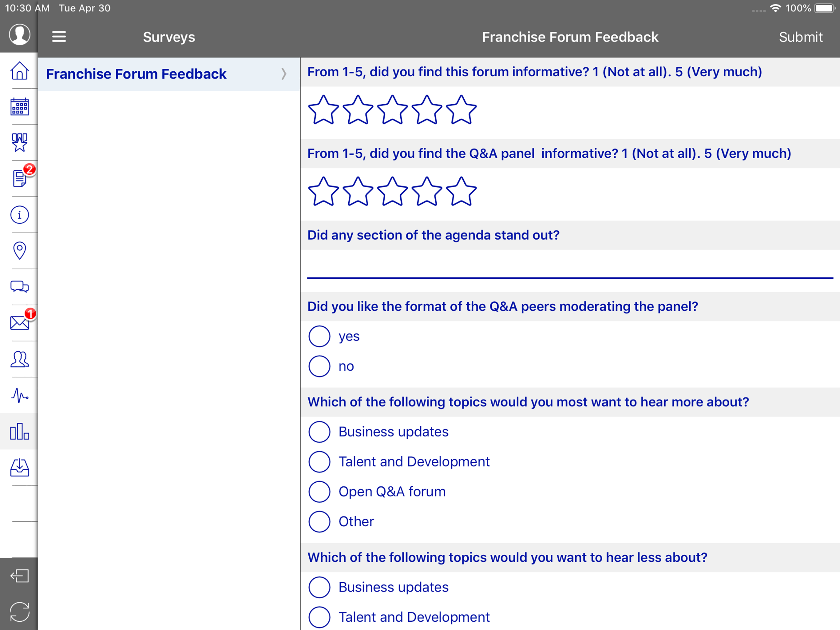Open the info circle icon
The height and width of the screenshot is (630, 840).
pyautogui.click(x=19, y=215)
